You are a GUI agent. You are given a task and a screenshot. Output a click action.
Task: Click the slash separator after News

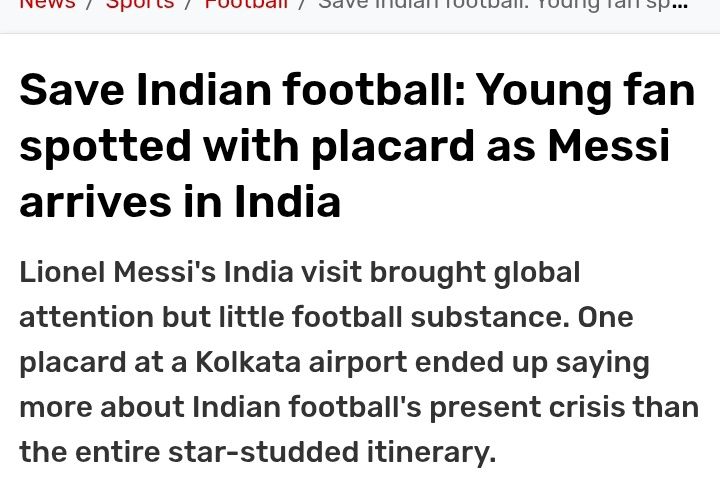click(x=89, y=4)
